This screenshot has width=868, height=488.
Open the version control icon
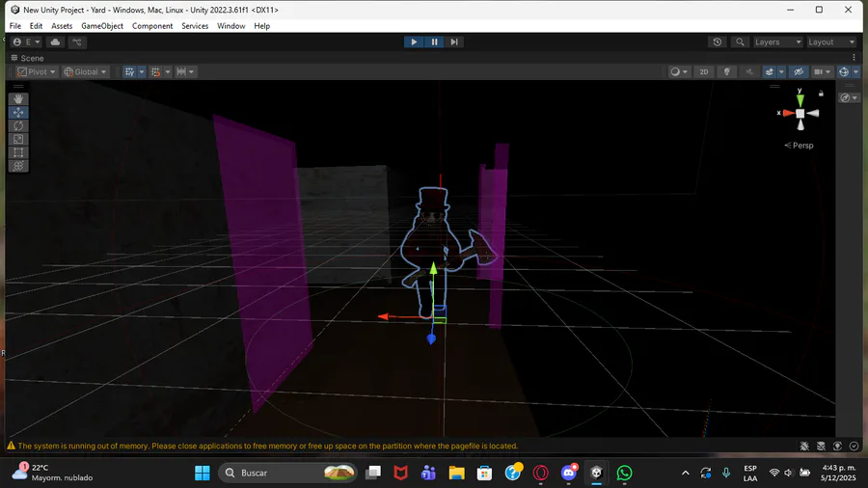tap(77, 42)
